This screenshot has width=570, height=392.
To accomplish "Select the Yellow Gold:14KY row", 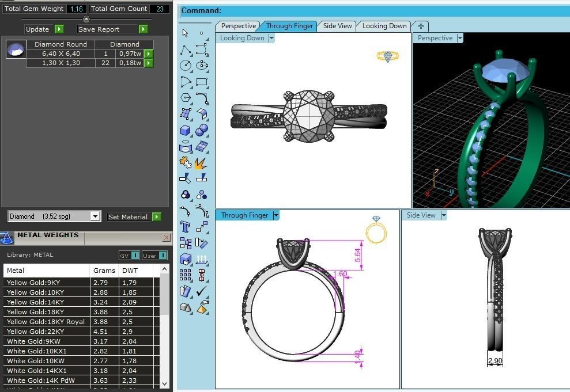I will coord(81,302).
